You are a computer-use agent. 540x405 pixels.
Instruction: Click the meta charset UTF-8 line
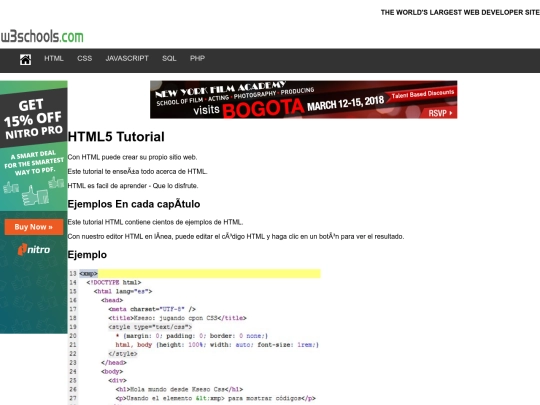152,309
